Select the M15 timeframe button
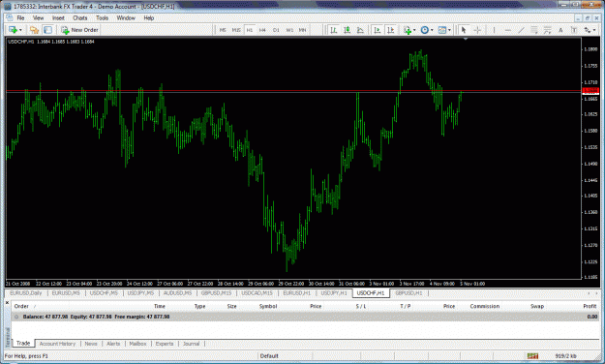This screenshot has height=364, width=605. coord(236,30)
